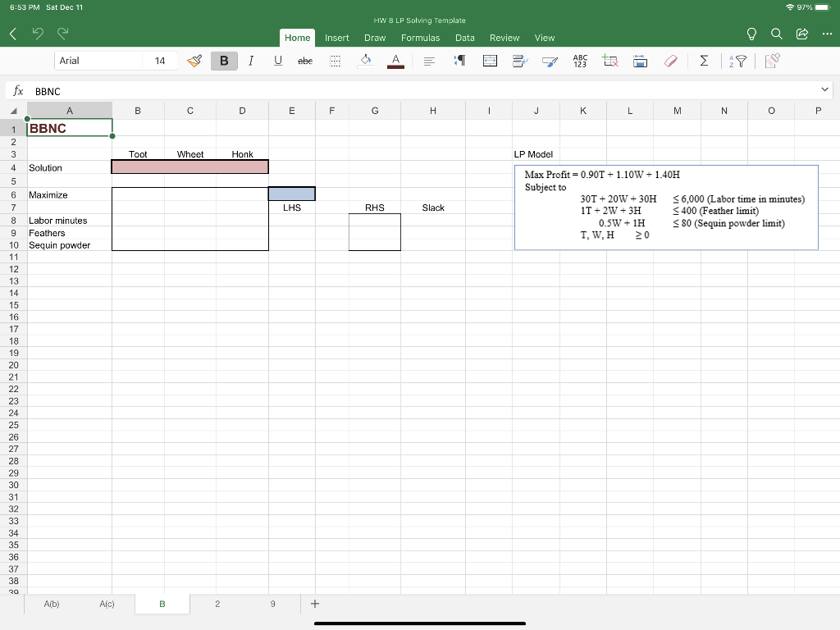
Task: Switch to the Formulas ribbon tab
Action: click(420, 38)
